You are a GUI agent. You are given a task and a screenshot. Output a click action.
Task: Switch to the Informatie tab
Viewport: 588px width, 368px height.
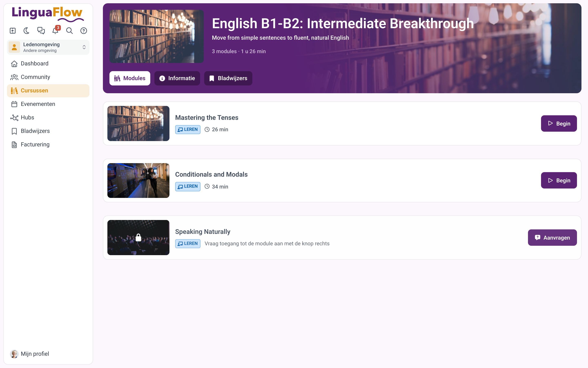pos(177,78)
